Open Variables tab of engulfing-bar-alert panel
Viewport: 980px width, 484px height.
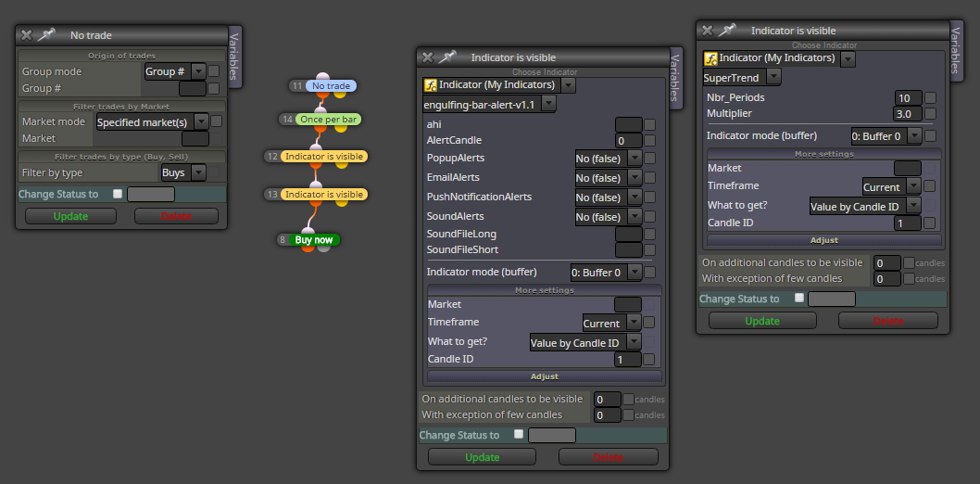pyautogui.click(x=675, y=78)
